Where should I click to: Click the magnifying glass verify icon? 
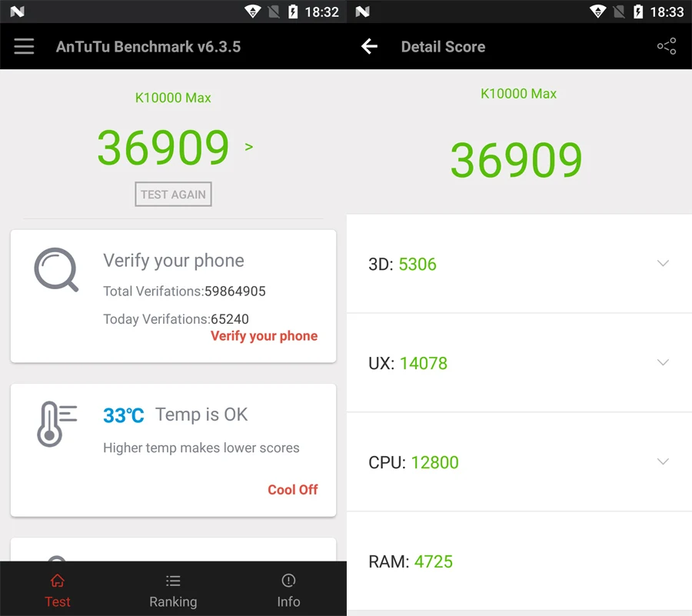tap(56, 270)
